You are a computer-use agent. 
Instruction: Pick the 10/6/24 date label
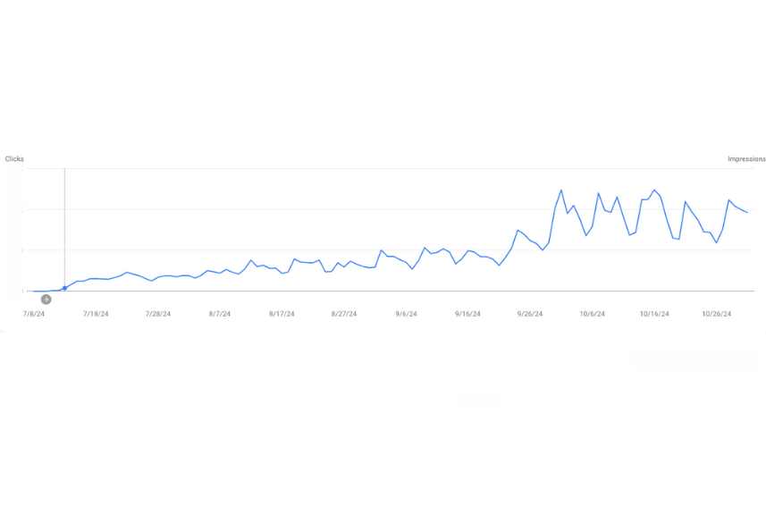coord(592,314)
